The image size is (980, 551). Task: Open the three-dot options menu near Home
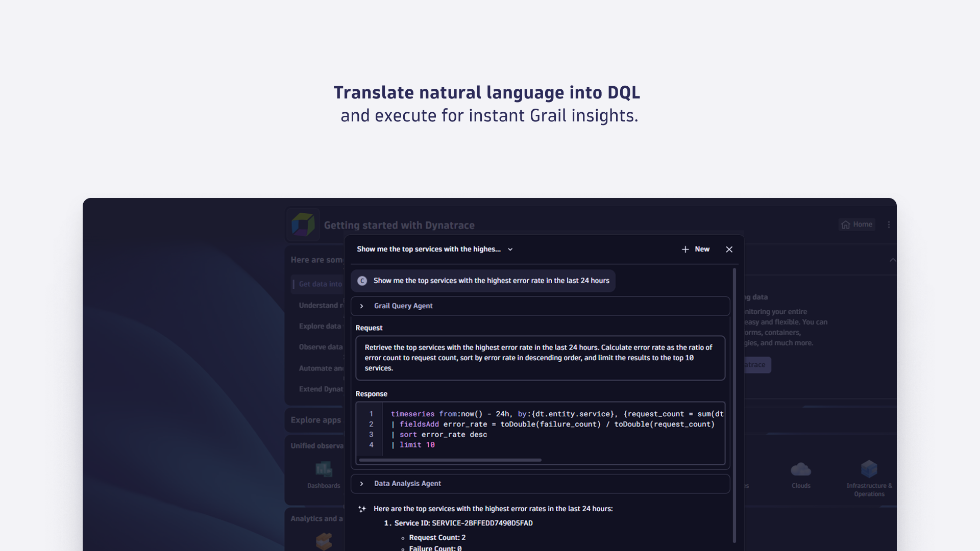[x=889, y=224]
